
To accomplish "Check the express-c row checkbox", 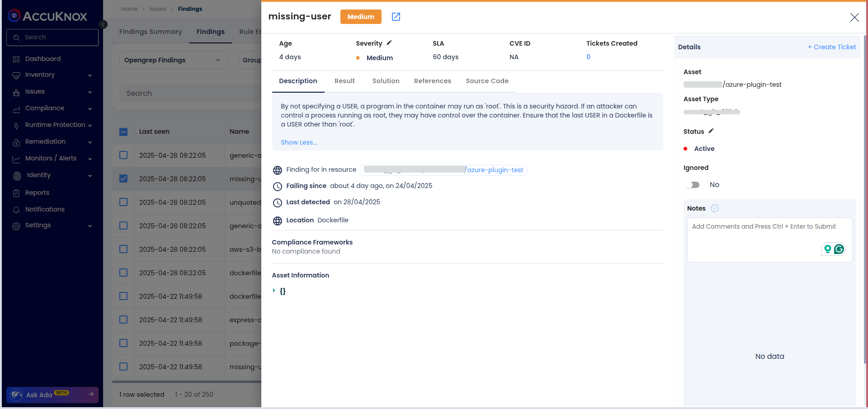I will point(123,320).
